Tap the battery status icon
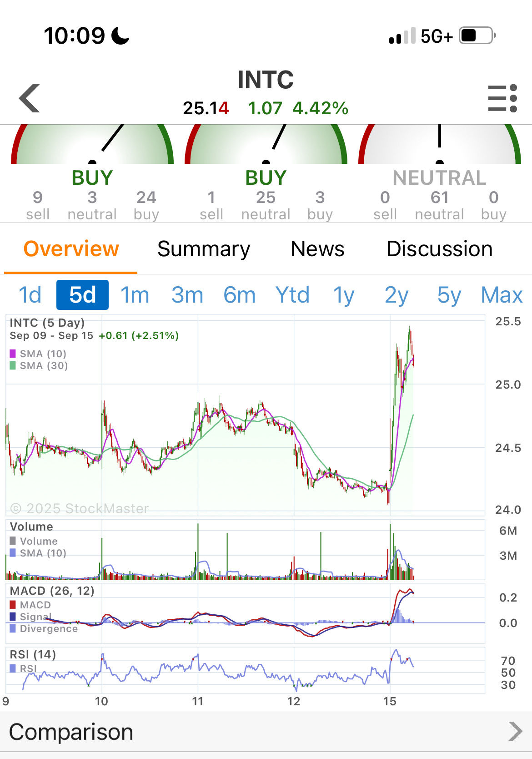532x759 pixels. point(477,35)
